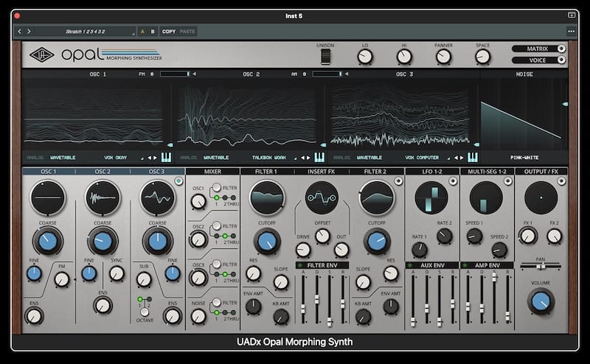Select Wavetable mode for OSC 1
This screenshot has height=364, width=590.
tap(63, 158)
